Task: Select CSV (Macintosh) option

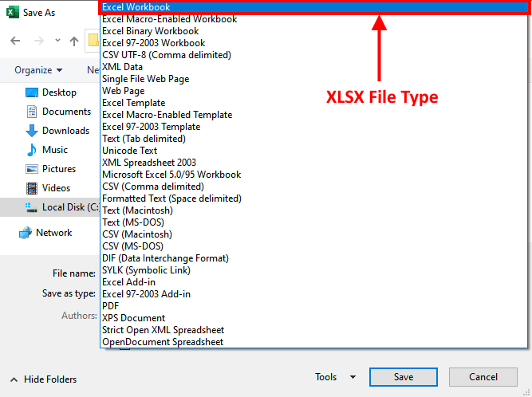Action: [314, 234]
